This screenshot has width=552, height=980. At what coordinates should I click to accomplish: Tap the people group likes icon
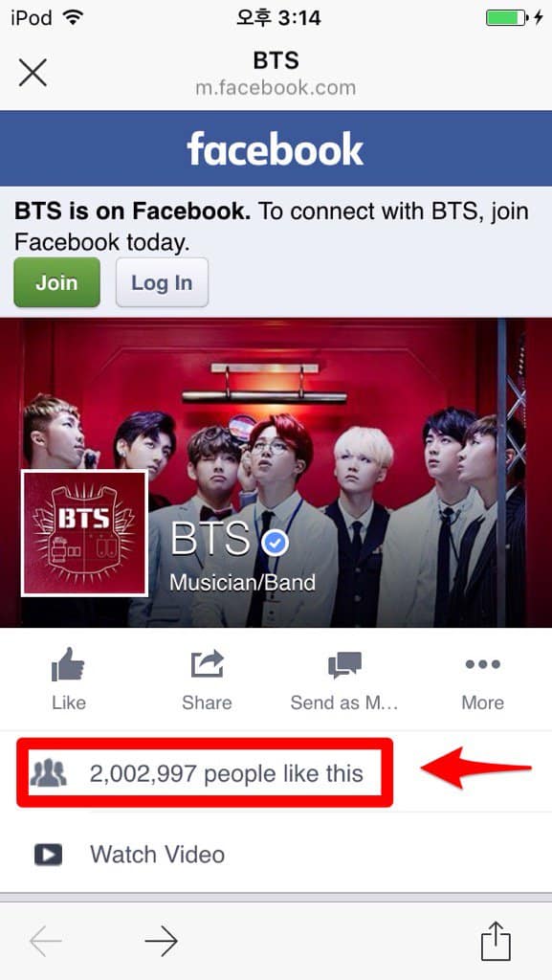pyautogui.click(x=49, y=773)
